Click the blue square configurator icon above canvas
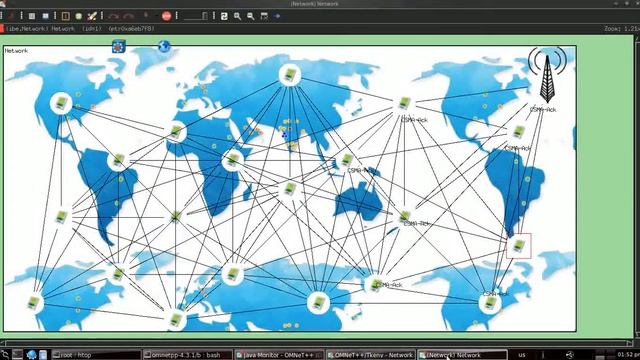 coord(119,46)
